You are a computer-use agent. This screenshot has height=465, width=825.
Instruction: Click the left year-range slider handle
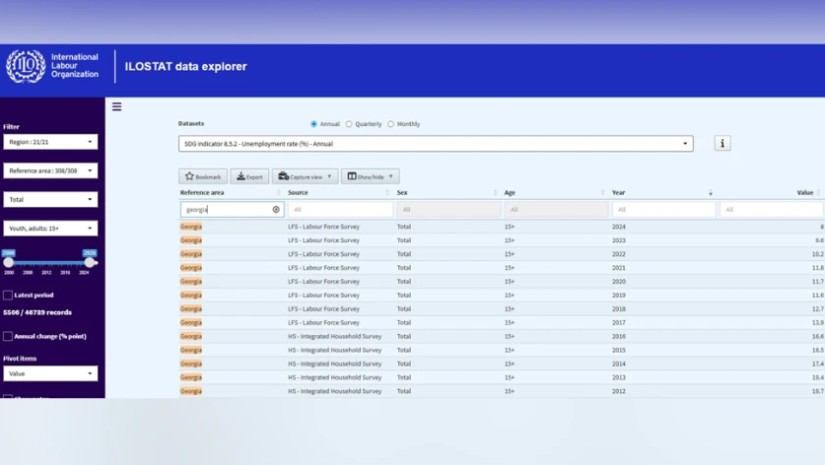9,262
